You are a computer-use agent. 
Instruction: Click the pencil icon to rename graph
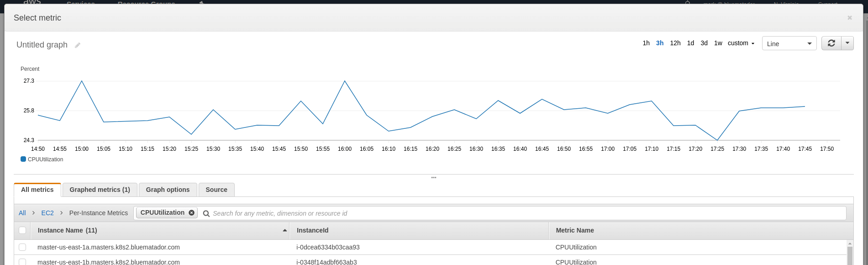[78, 45]
